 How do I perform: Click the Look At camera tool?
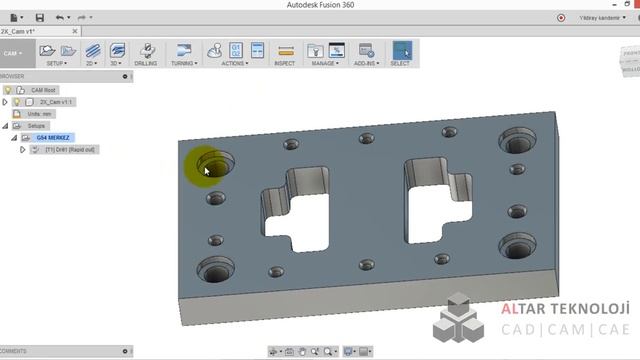(289, 351)
